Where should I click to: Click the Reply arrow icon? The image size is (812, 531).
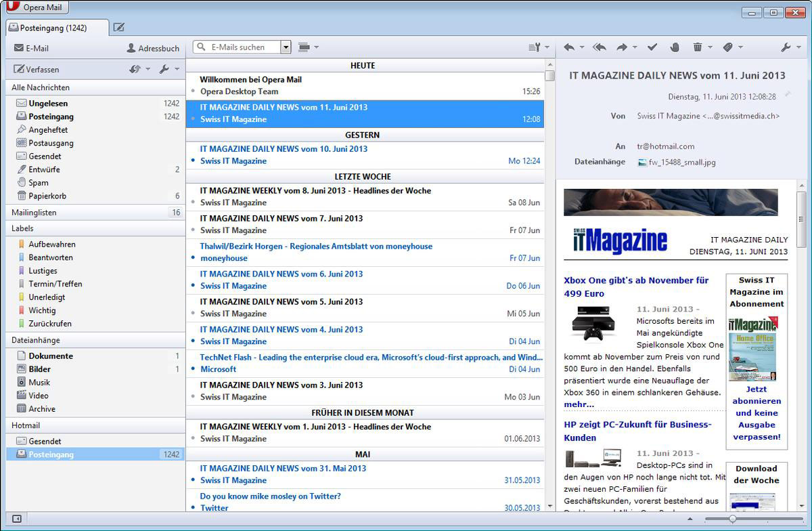569,47
